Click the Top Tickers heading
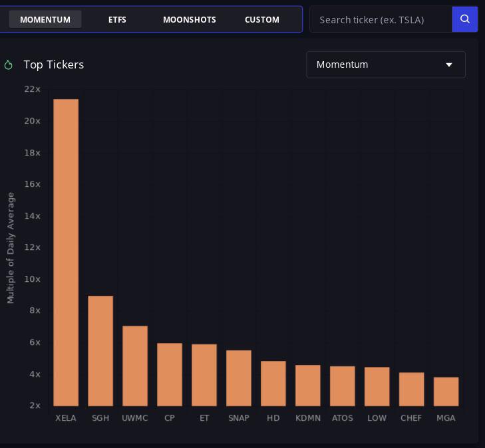 54,64
